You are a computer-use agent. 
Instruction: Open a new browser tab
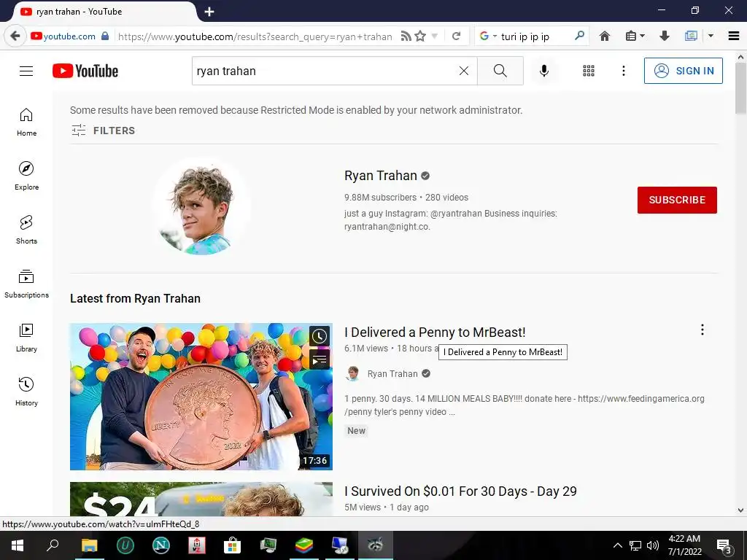(209, 12)
